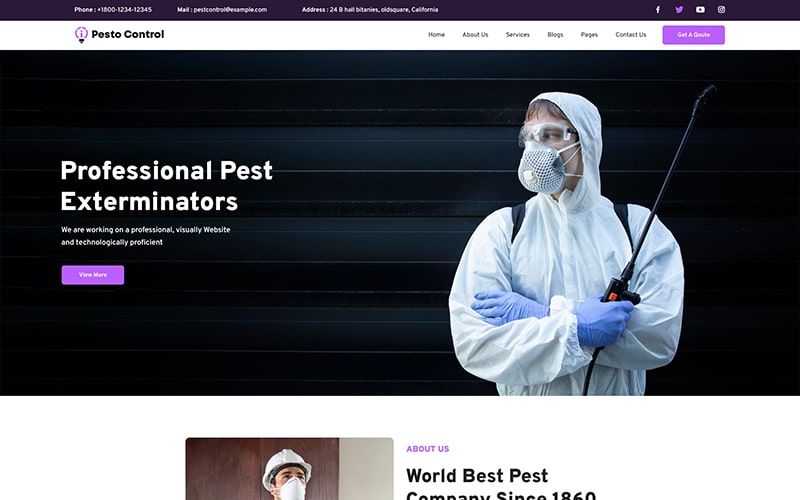The image size is (800, 500).
Task: Click the worker in hard hat thumbnail
Action: (x=289, y=468)
